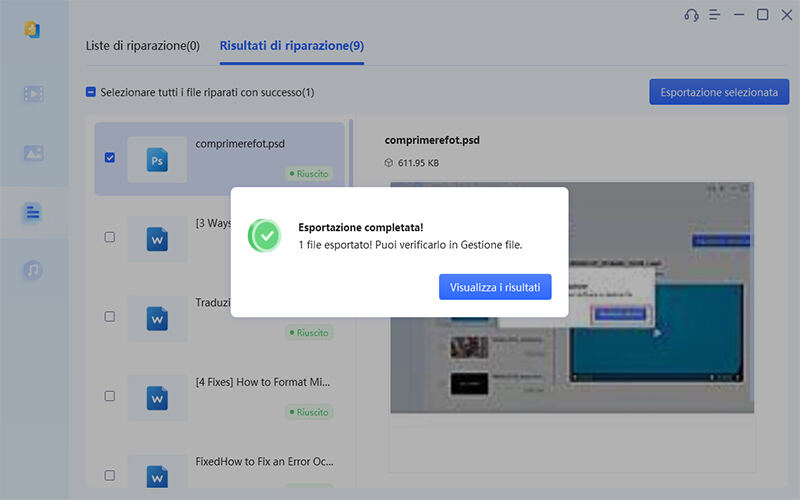
Task: Check the box for the Traduzi file
Action: [110, 316]
